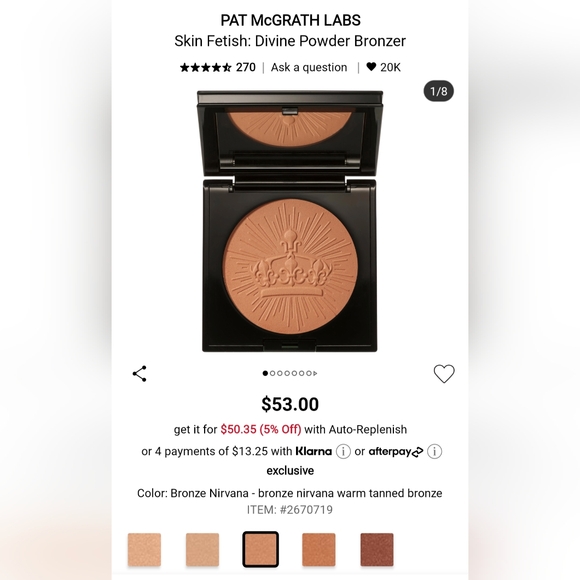Tap the first active carousel dot
Screen dimensions: 580x580
(265, 373)
